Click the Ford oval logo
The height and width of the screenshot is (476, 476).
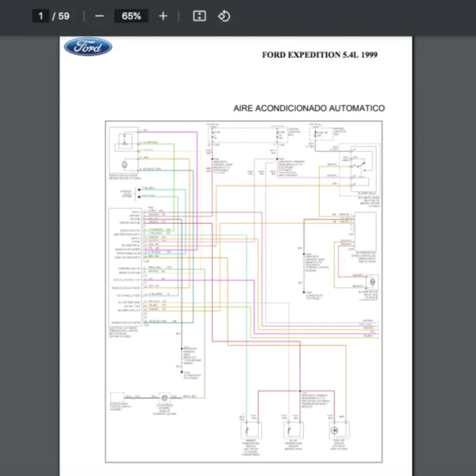88,47
